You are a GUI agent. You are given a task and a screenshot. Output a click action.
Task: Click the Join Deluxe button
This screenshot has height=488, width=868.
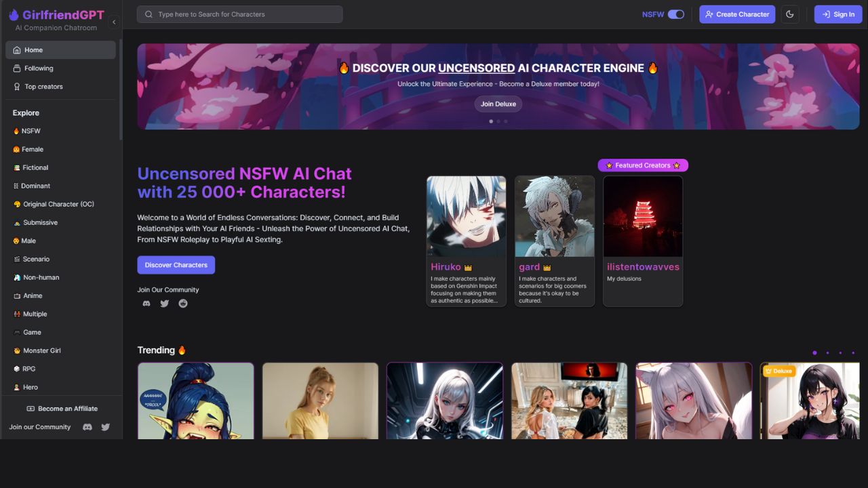[x=498, y=104]
